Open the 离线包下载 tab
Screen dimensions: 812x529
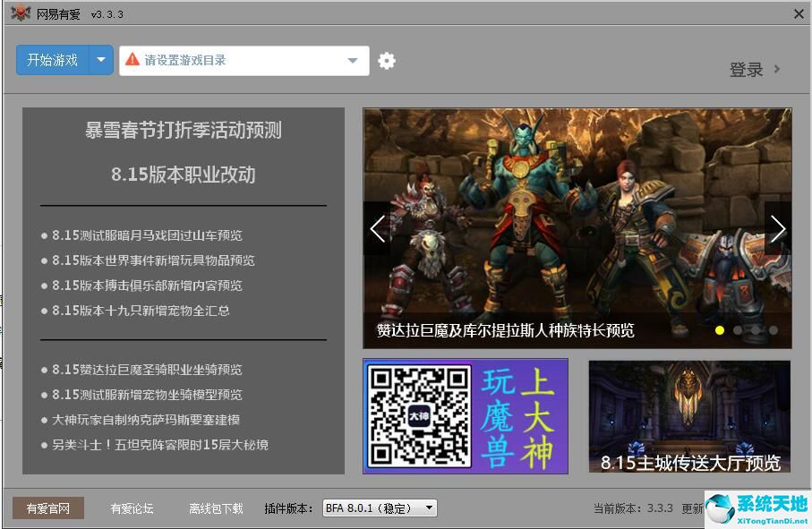click(216, 508)
